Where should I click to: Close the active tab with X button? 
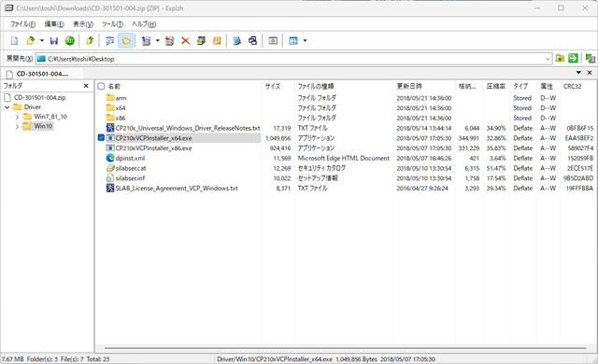590,73
